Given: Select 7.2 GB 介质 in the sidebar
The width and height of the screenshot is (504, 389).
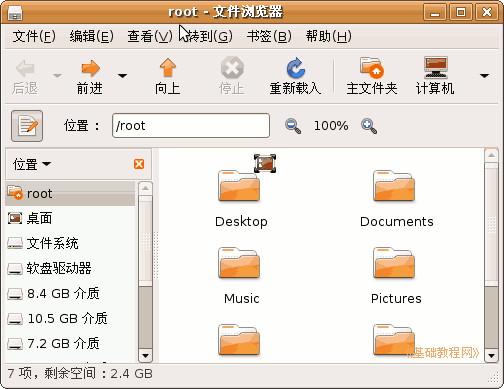Looking at the screenshot, I should [x=70, y=343].
